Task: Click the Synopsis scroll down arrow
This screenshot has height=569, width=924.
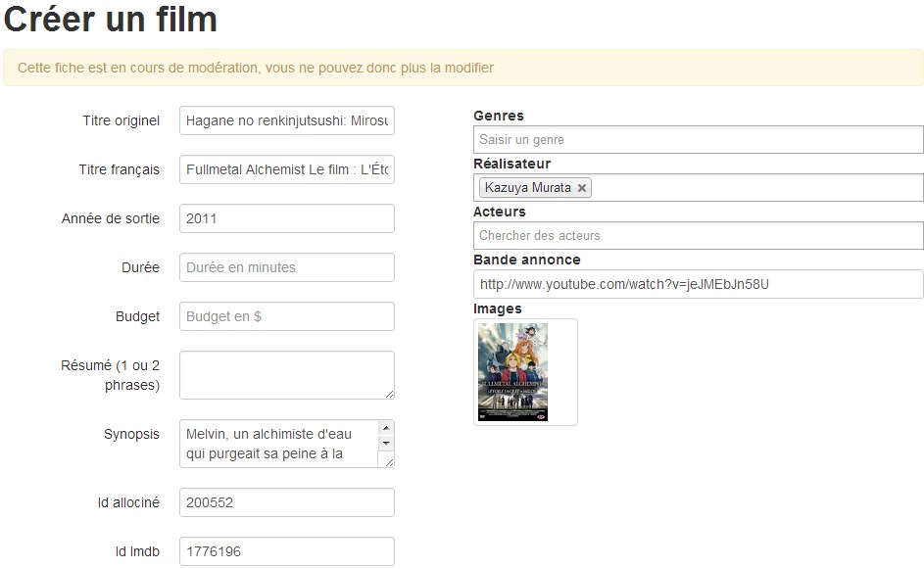Action: [386, 443]
